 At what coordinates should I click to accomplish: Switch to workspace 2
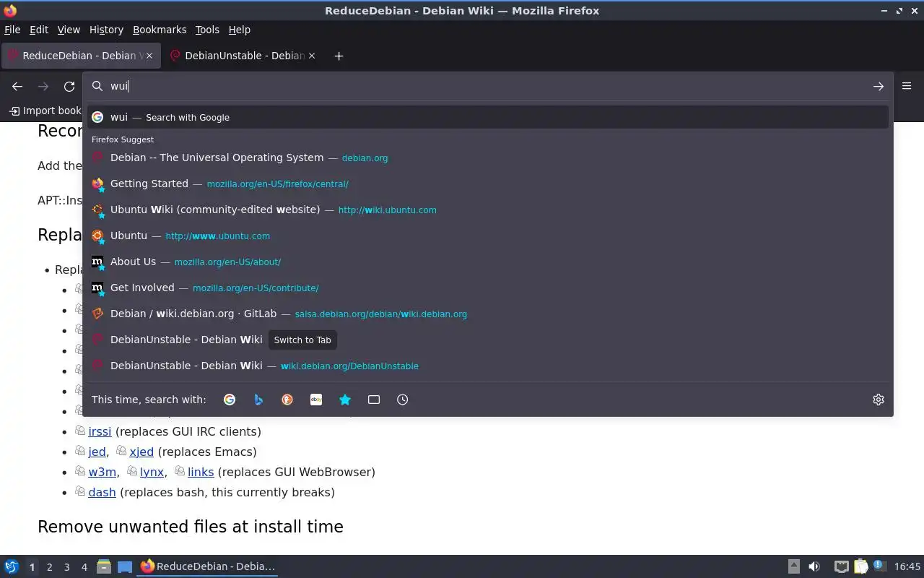coord(49,567)
